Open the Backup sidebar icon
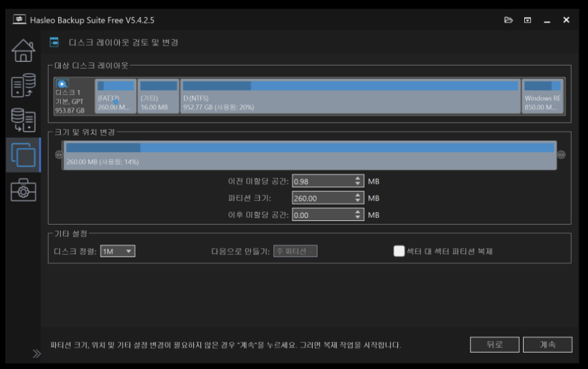 coord(23,86)
